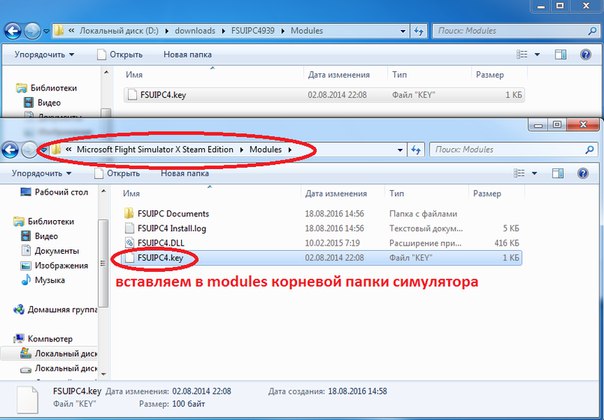Screen dimensions: 604x420
Task: Toggle the preview pane in the front window
Action: [558, 173]
